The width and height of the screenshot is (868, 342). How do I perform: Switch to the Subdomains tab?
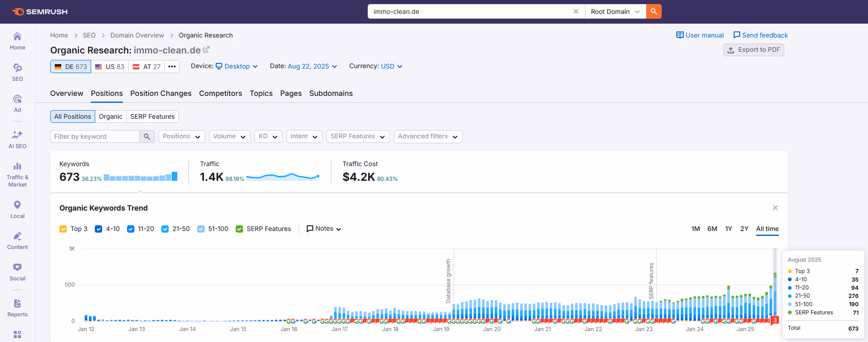click(331, 94)
